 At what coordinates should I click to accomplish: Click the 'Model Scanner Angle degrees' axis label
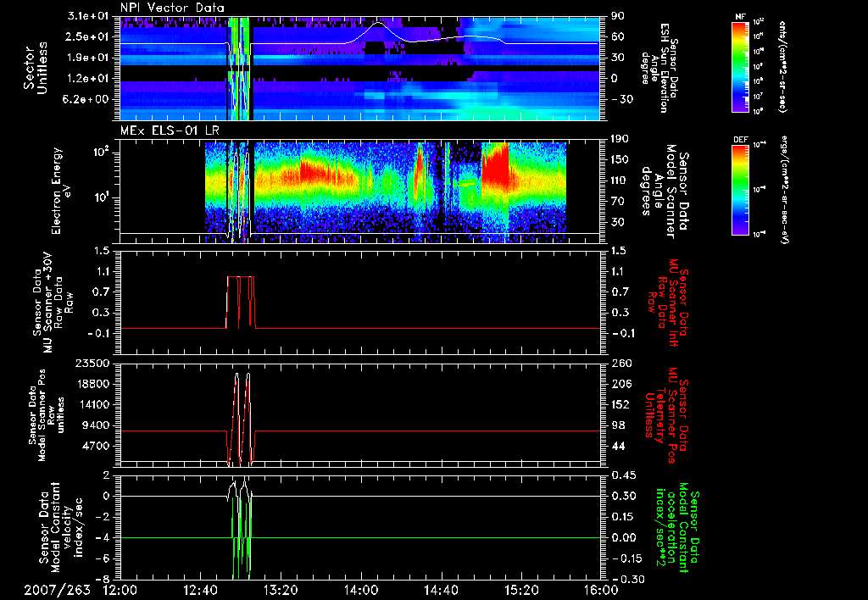pyautogui.click(x=665, y=192)
